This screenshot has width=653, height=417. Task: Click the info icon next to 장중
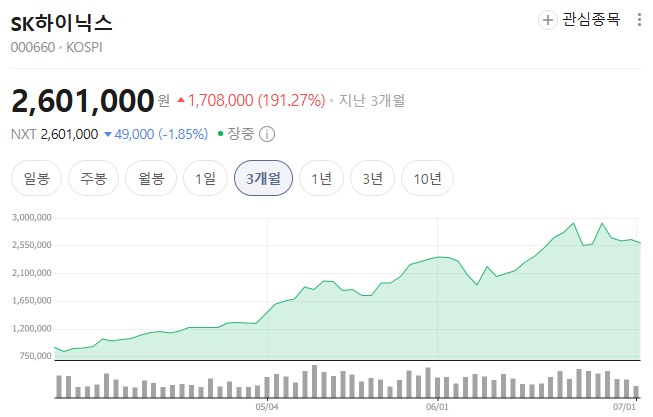(267, 134)
